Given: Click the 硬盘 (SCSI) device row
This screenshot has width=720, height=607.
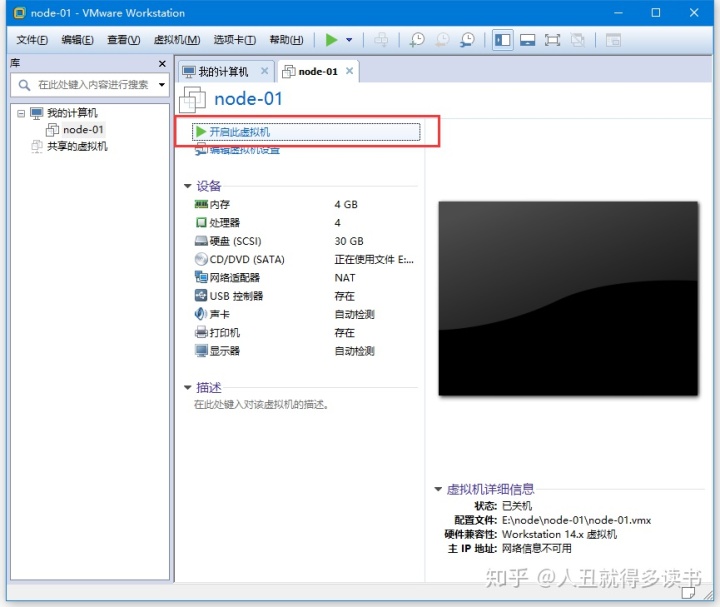Looking at the screenshot, I should (304, 241).
